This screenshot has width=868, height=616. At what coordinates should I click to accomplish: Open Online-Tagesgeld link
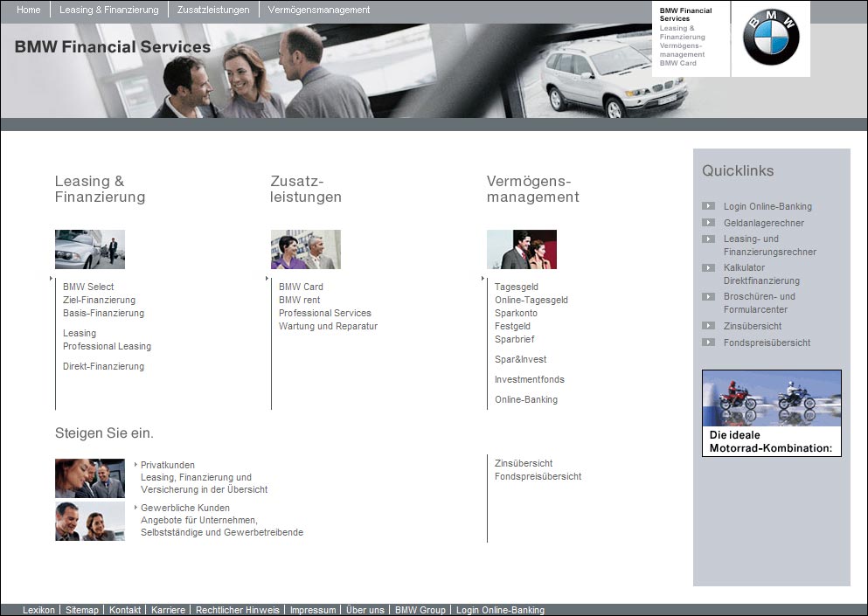[x=531, y=300]
